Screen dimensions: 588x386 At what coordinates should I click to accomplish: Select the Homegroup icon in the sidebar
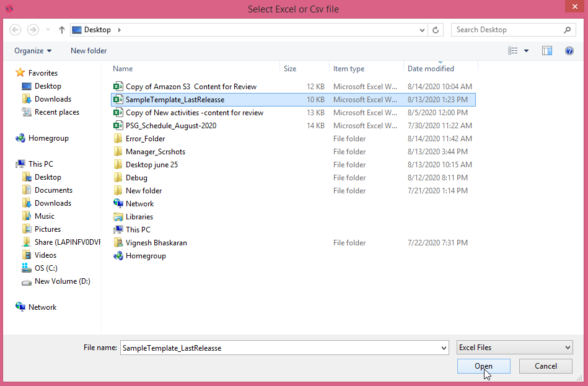(x=43, y=138)
